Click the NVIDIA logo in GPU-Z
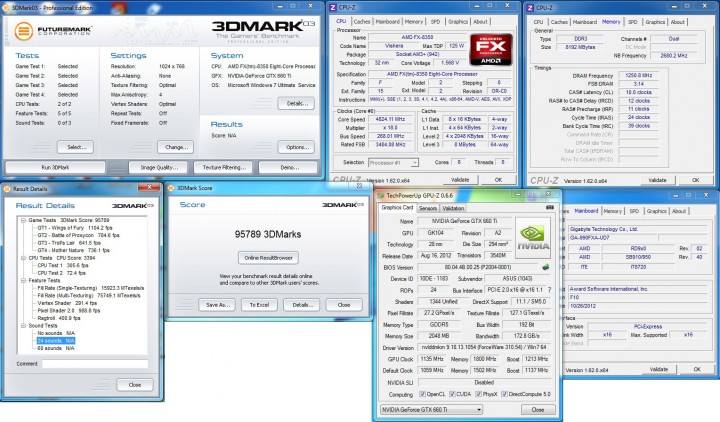The width and height of the screenshot is (720, 422). tap(533, 238)
